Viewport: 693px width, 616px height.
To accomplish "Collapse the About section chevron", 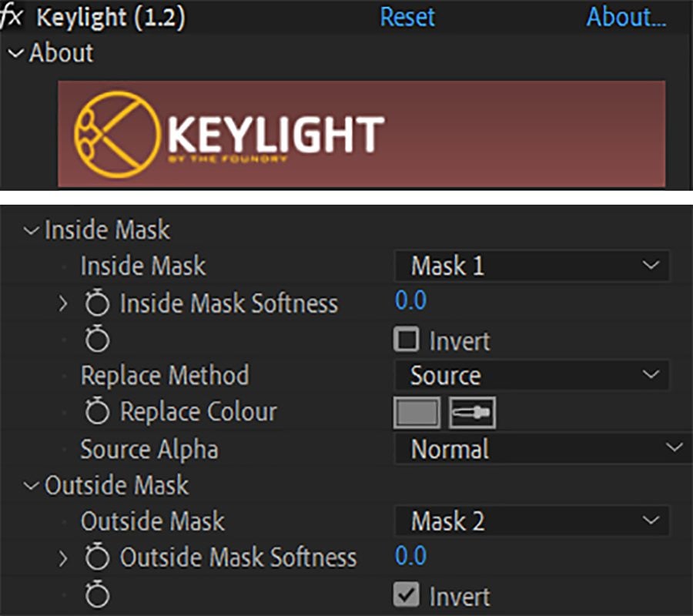I will point(16,53).
